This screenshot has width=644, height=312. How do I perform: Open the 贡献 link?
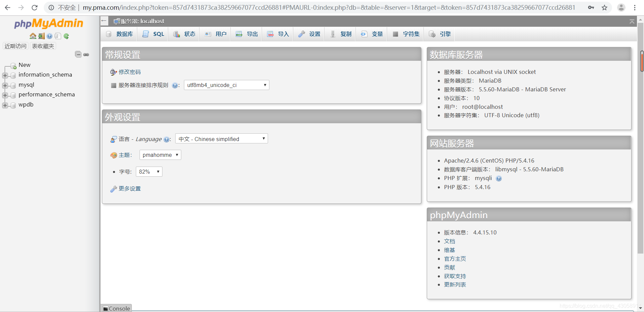click(449, 267)
